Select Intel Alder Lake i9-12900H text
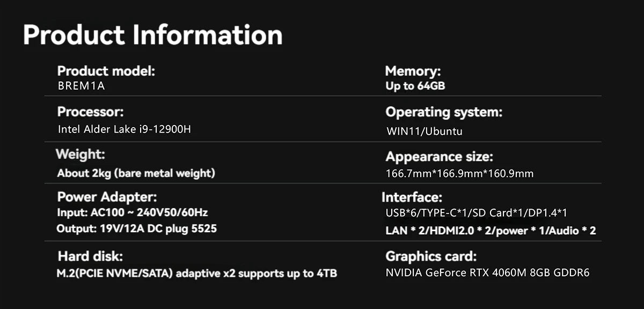The image size is (644, 309). (x=124, y=129)
